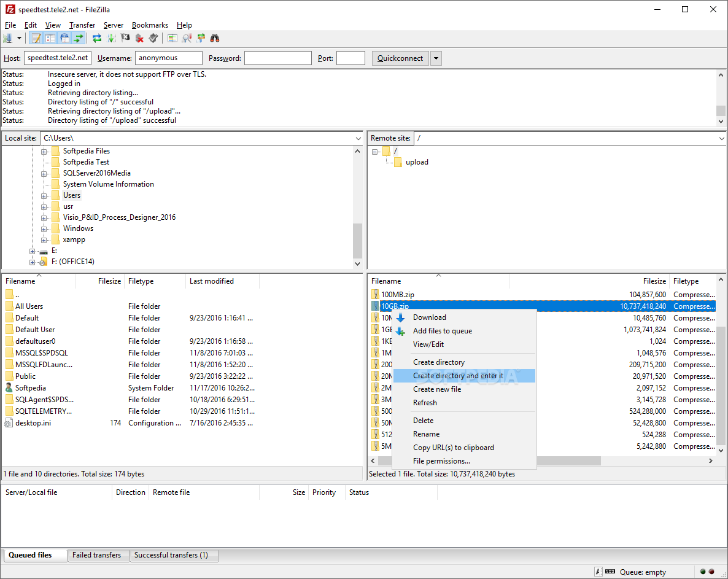Disconnect from server with red X icon
Viewport: 728px width, 579px height.
click(x=139, y=39)
